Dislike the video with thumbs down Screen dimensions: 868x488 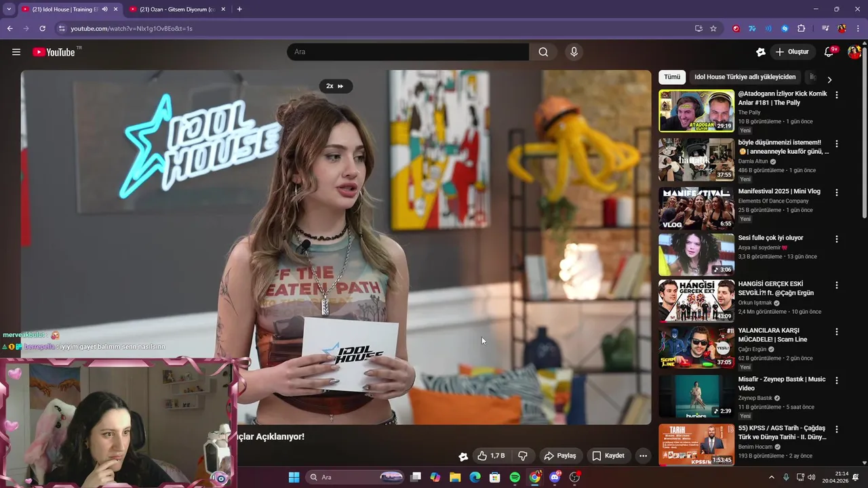pos(523,455)
